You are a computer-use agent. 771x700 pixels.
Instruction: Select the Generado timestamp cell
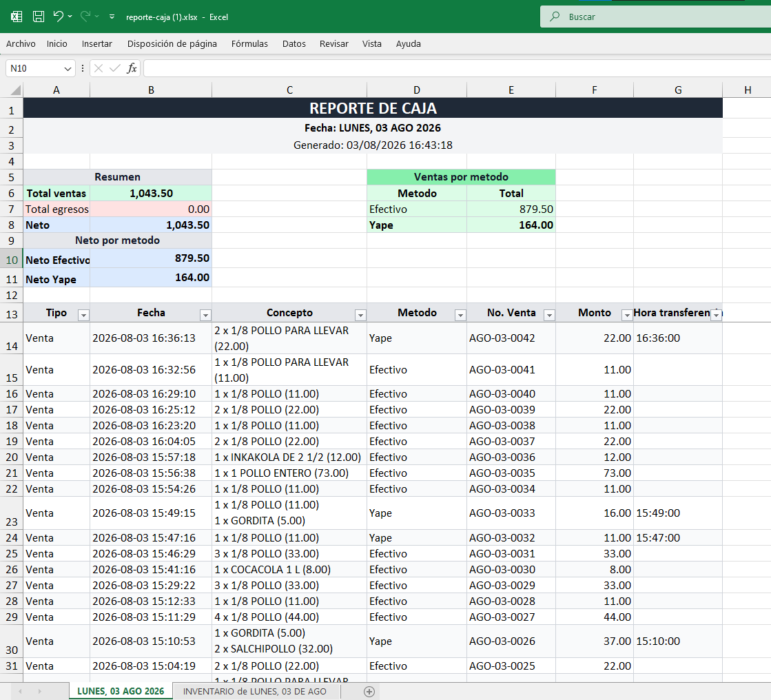tap(373, 145)
